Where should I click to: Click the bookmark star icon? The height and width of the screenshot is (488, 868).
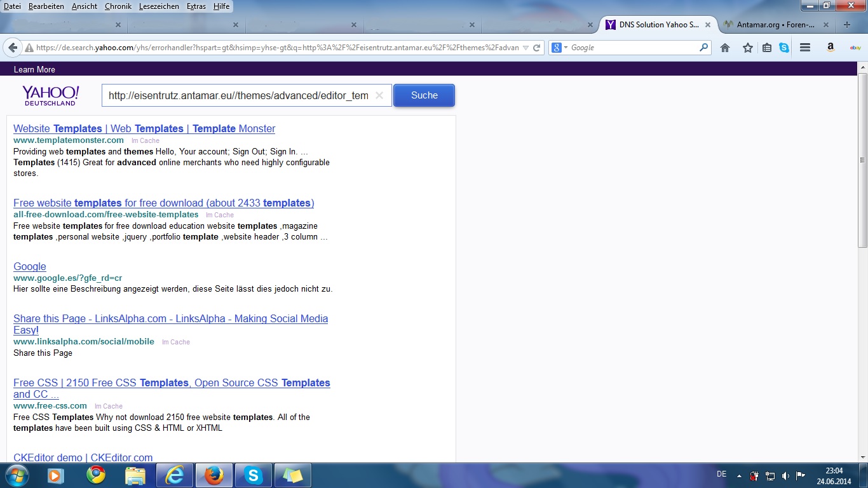(x=748, y=48)
